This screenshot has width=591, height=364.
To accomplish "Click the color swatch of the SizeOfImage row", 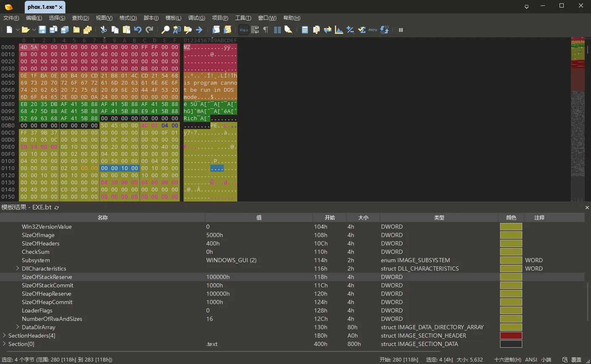I will point(511,235).
